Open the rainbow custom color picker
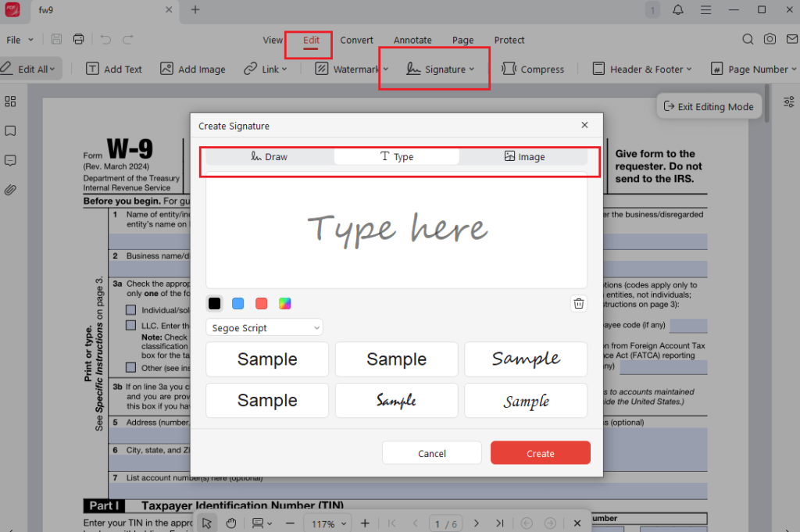 [284, 303]
